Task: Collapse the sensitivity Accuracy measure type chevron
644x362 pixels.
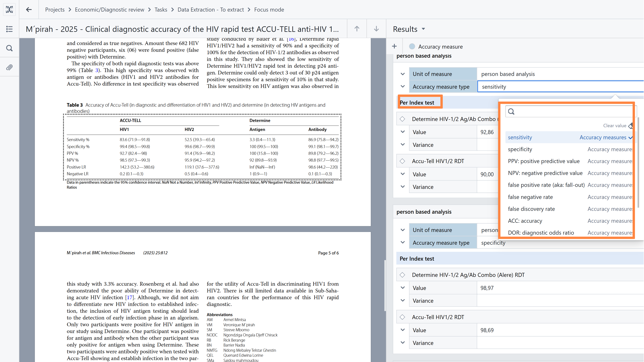Action: 402,86
